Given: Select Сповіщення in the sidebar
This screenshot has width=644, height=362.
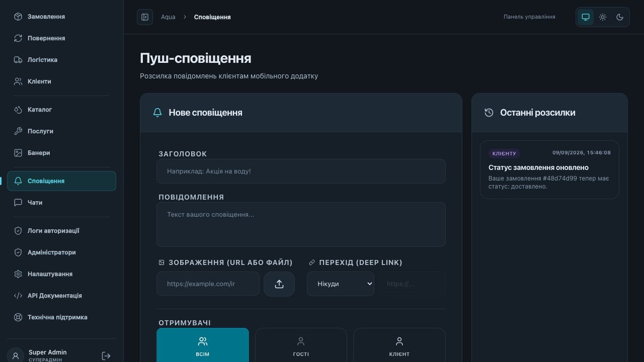Looking at the screenshot, I should 61,181.
